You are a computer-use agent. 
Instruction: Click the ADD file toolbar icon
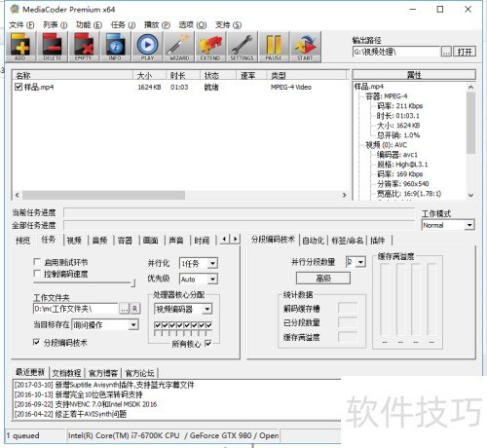[20, 47]
